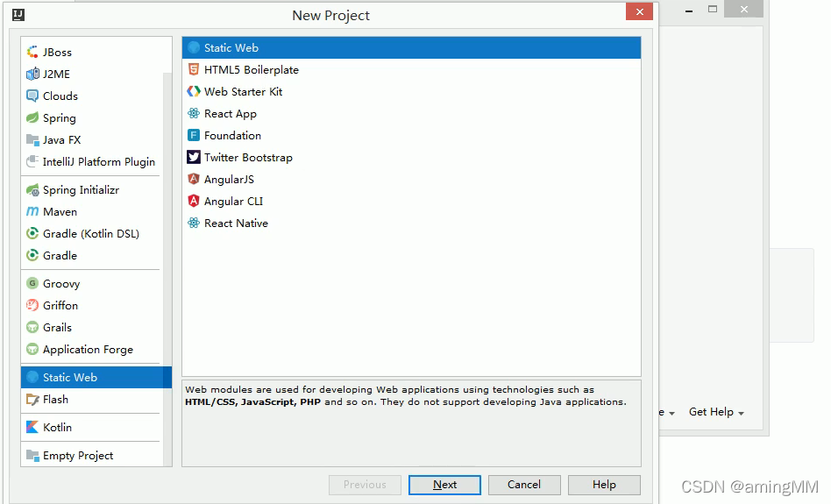This screenshot has width=831, height=504.
Task: Click the Application Forge icon
Action: tap(32, 349)
